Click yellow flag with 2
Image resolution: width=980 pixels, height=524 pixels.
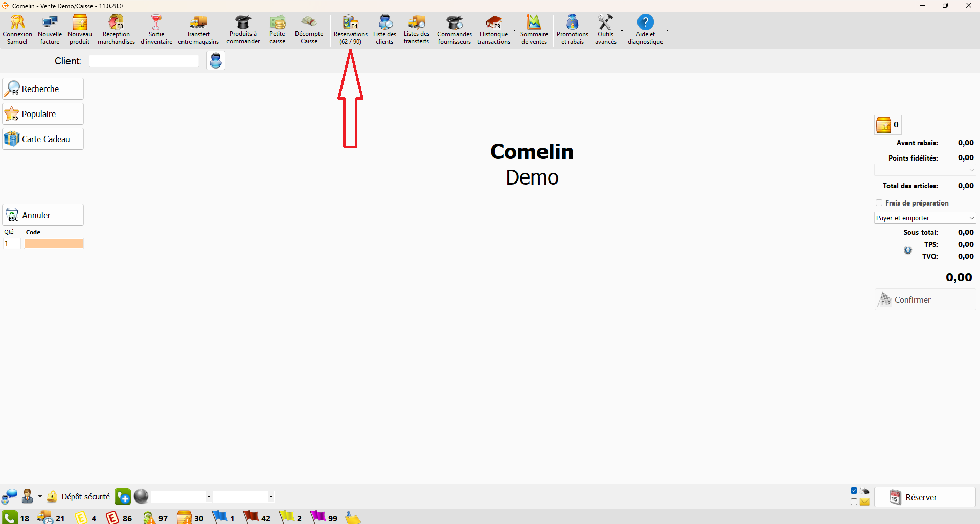[287, 517]
